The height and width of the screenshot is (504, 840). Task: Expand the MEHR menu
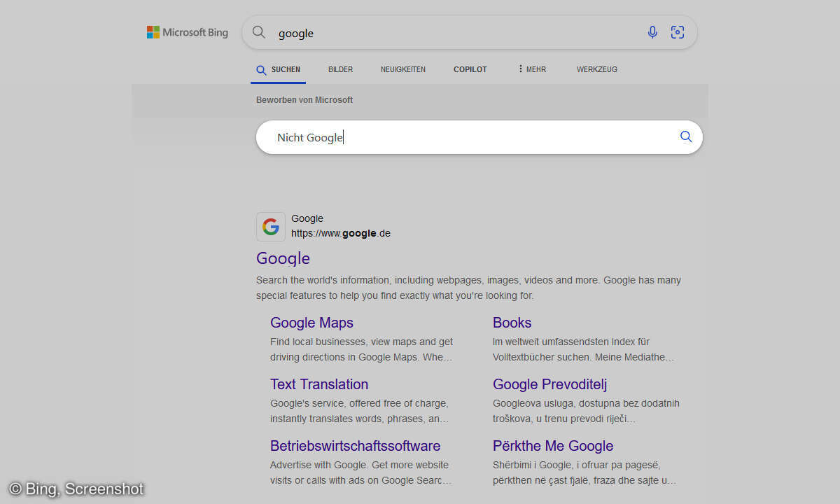tap(532, 69)
